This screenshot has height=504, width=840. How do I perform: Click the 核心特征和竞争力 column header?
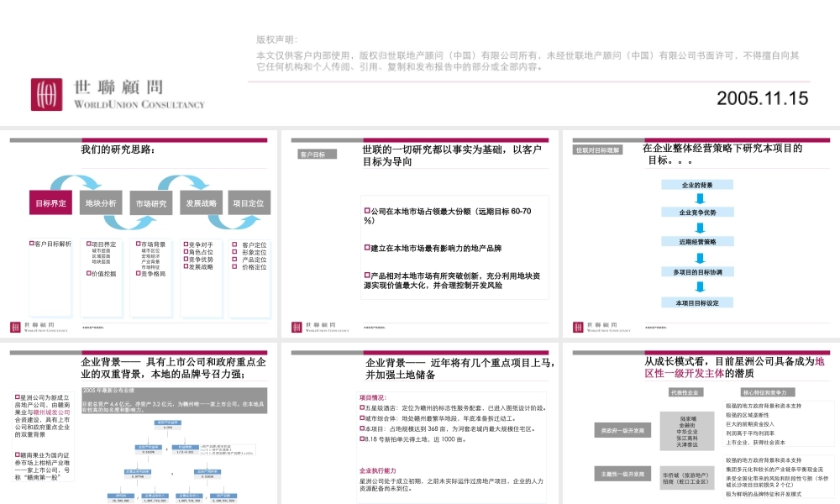(x=763, y=392)
